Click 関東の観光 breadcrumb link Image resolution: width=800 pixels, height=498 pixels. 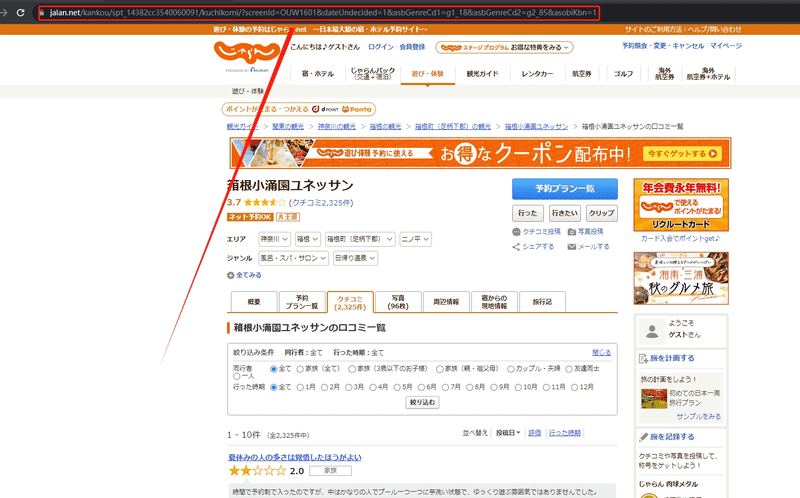coord(288,127)
